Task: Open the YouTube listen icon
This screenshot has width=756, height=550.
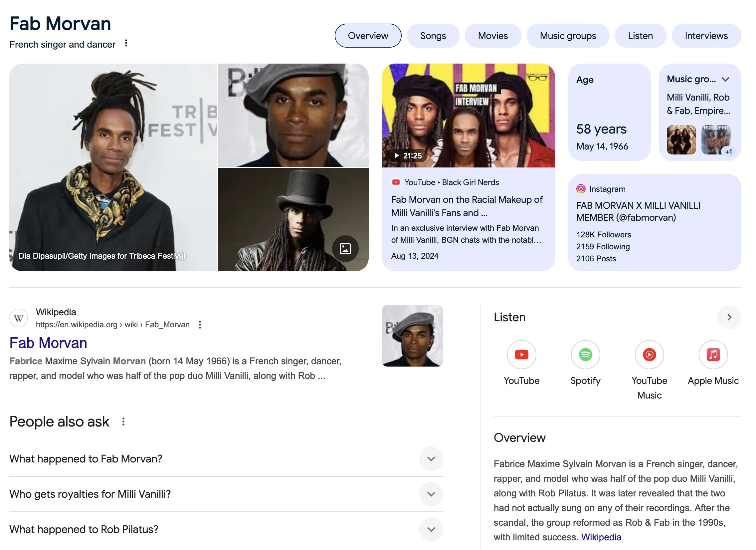Action: tap(521, 354)
